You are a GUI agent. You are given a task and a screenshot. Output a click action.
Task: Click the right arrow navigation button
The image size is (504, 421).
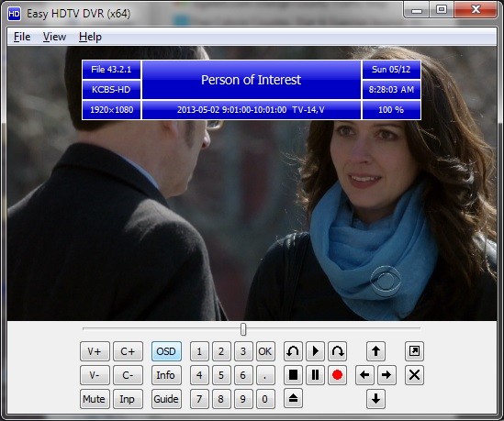point(386,375)
